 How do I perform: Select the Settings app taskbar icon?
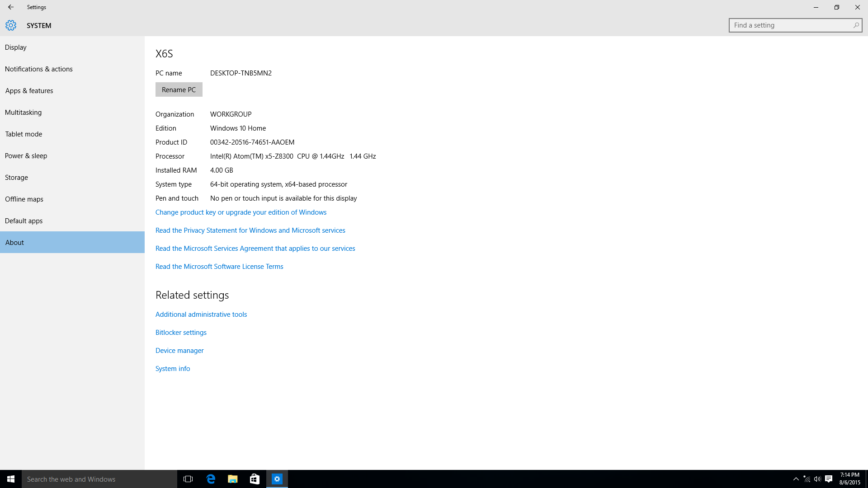[277, 479]
